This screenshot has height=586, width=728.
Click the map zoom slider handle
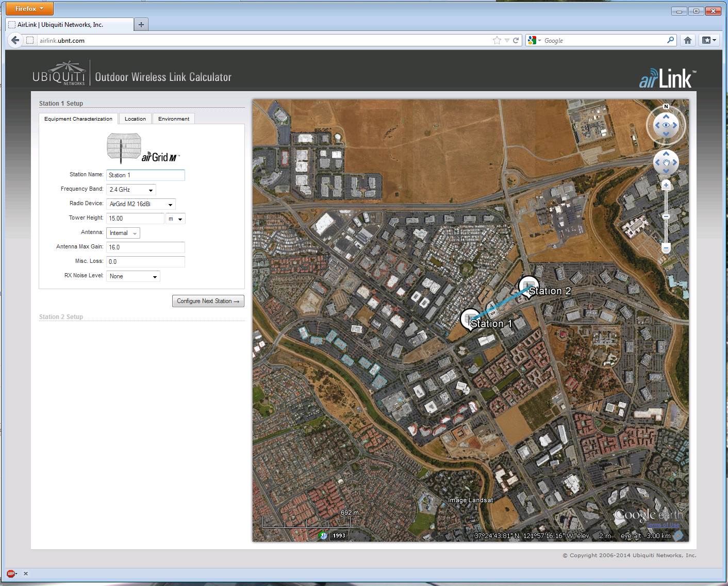pos(666,216)
